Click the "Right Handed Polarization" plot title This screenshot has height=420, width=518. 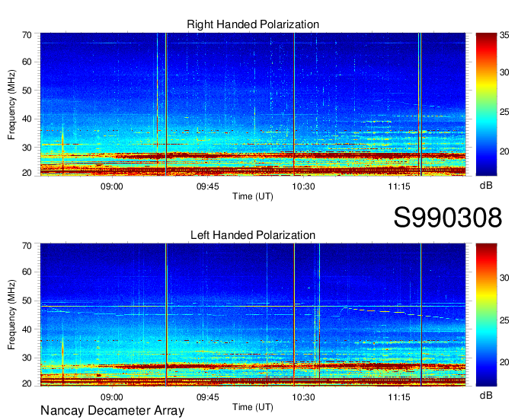coord(253,24)
